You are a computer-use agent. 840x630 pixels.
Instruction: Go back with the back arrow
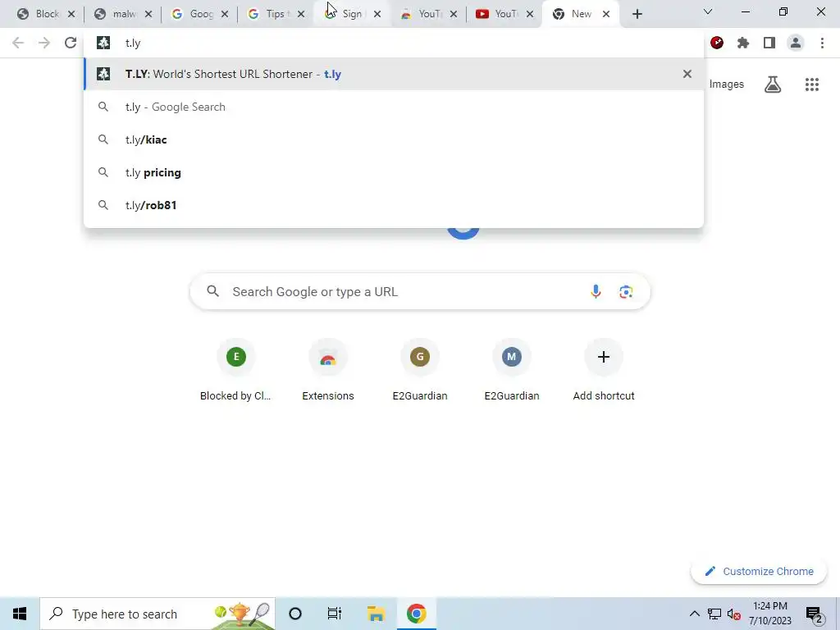pos(18,43)
